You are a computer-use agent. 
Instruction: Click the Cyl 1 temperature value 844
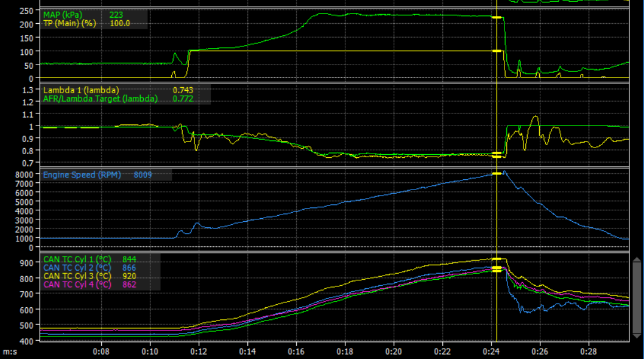click(x=129, y=259)
